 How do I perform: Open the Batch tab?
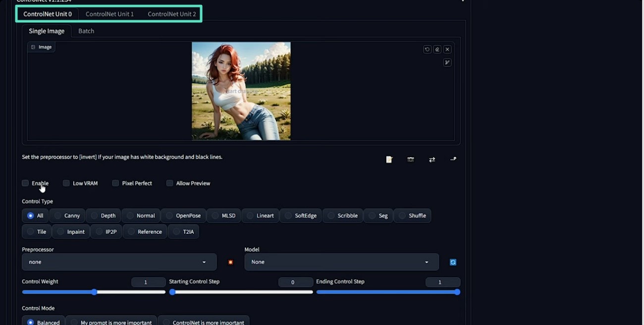pyautogui.click(x=86, y=31)
